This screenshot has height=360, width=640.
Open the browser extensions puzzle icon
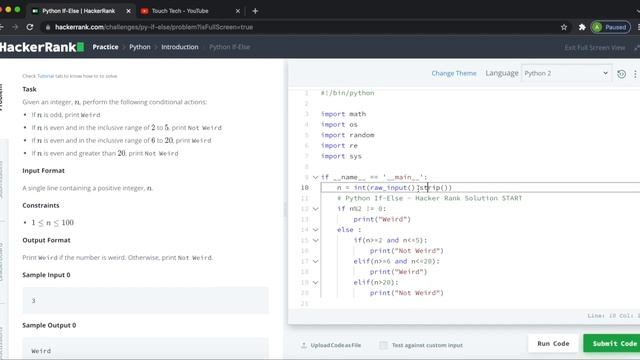(582, 27)
